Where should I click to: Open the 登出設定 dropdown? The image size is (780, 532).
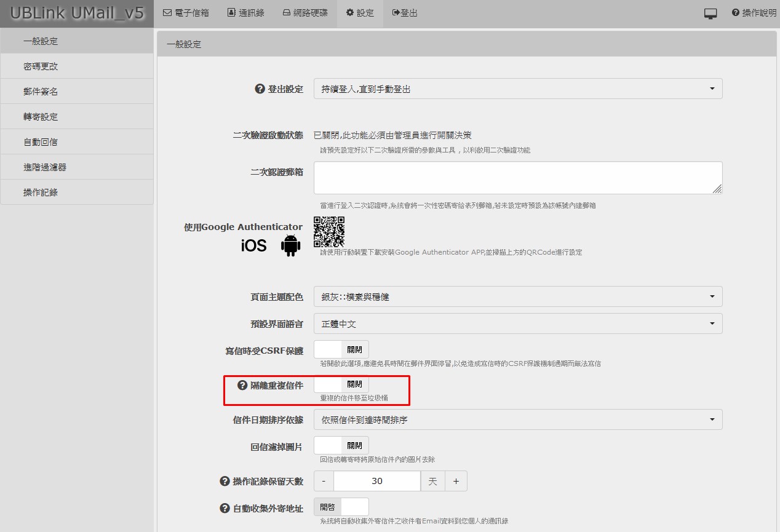[517, 89]
